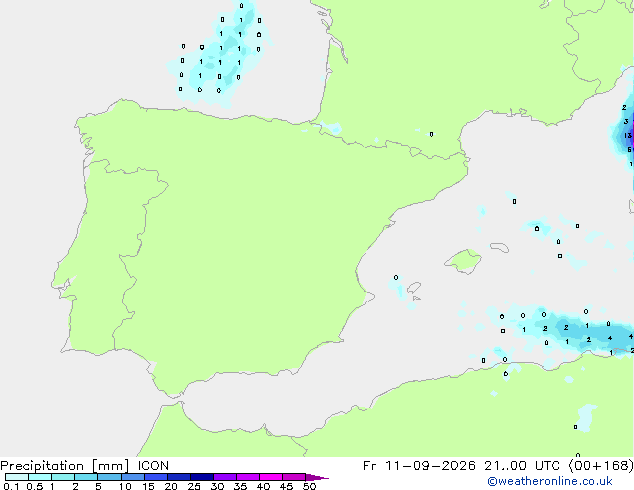Open the weatheronline.co.uk copyright link
The image size is (634, 490).
[x=550, y=481]
